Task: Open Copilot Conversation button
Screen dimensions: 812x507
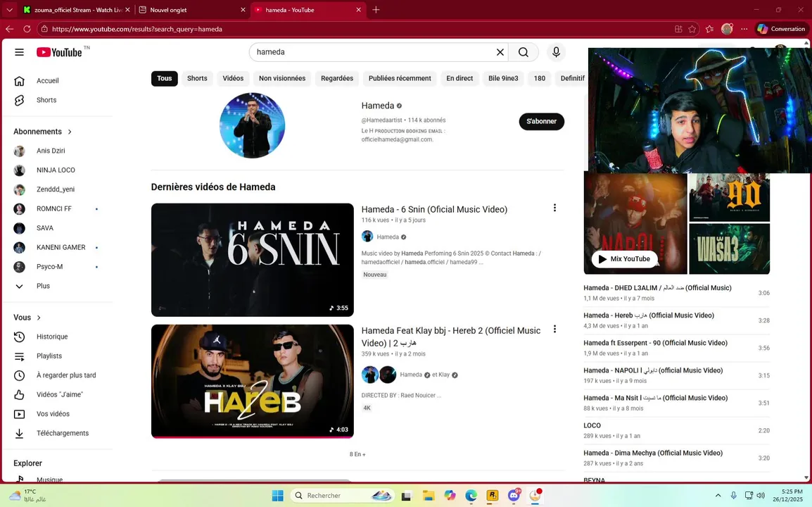Action: [x=781, y=29]
